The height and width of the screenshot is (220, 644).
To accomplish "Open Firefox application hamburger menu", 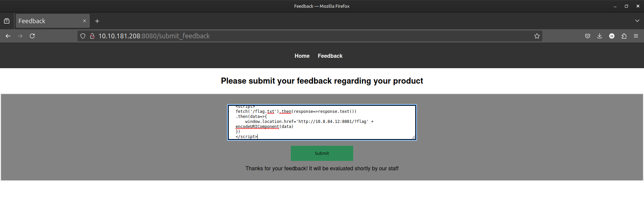I will [x=636, y=36].
